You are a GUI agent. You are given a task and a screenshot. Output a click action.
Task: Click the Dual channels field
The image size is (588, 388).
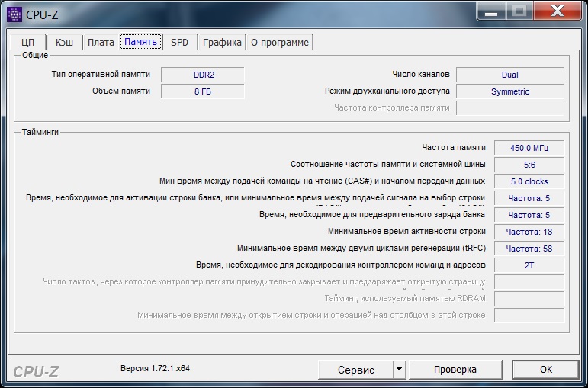tap(510, 75)
